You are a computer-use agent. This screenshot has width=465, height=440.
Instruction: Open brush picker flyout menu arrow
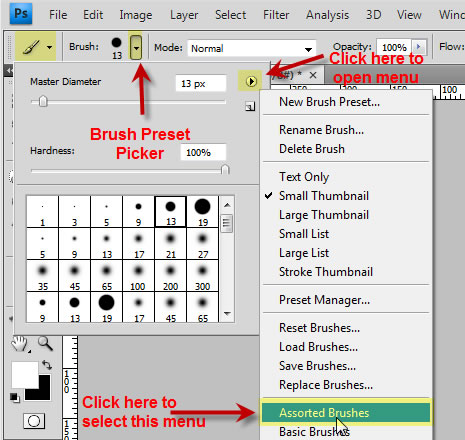[x=251, y=81]
